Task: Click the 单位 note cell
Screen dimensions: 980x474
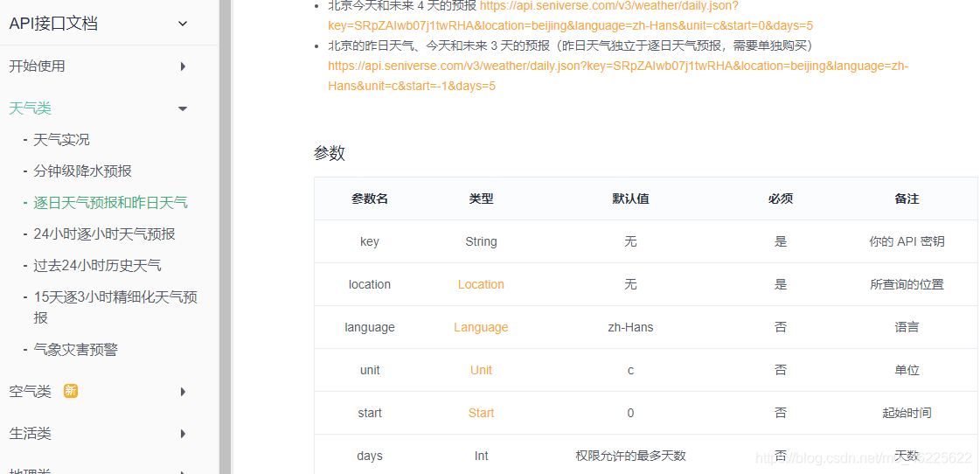Action: tap(907, 370)
